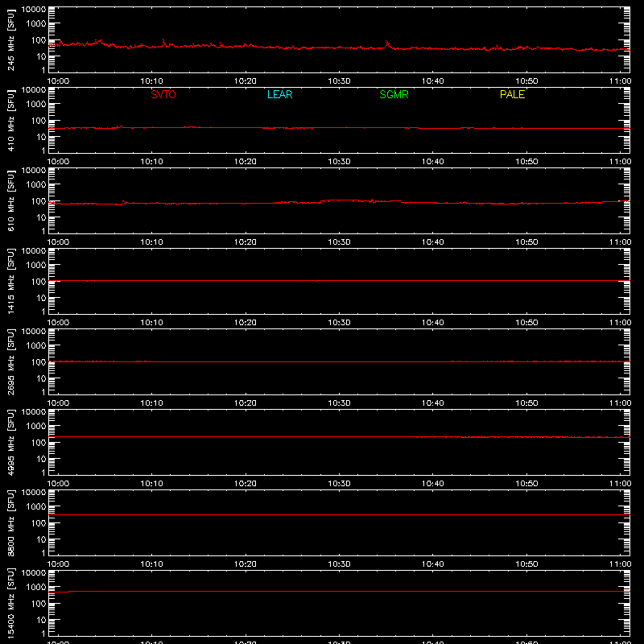
Task: Select the 245 MHz [SFU] axis label
Action: (x=11, y=39)
